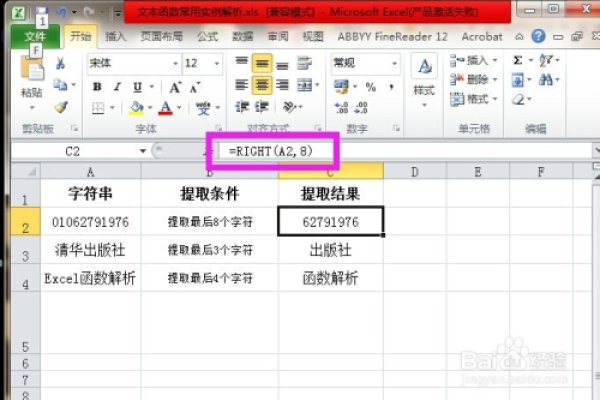This screenshot has height=400, width=600.
Task: Align text to top of cell
Action: click(242, 63)
